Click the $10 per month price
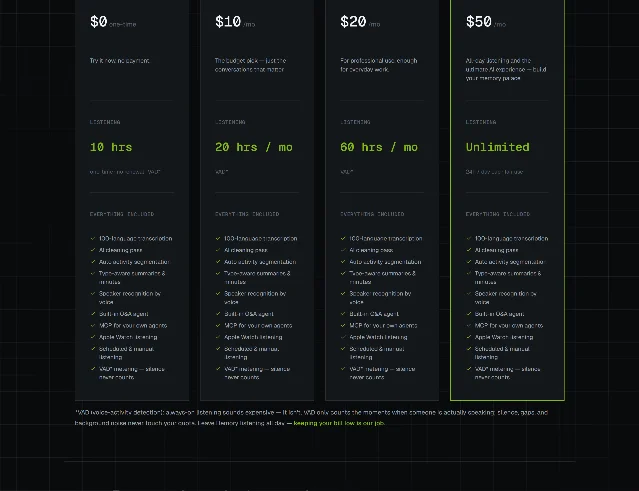Image resolution: width=639 pixels, height=491 pixels. pyautogui.click(x=235, y=22)
